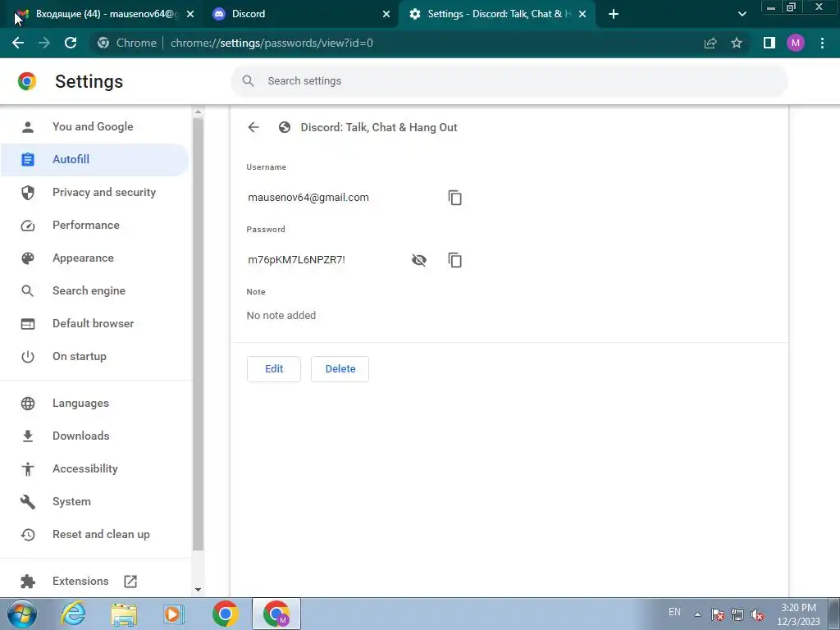The height and width of the screenshot is (630, 840).
Task: Launch Internet Explorer from the taskbar
Action: pos(73,614)
